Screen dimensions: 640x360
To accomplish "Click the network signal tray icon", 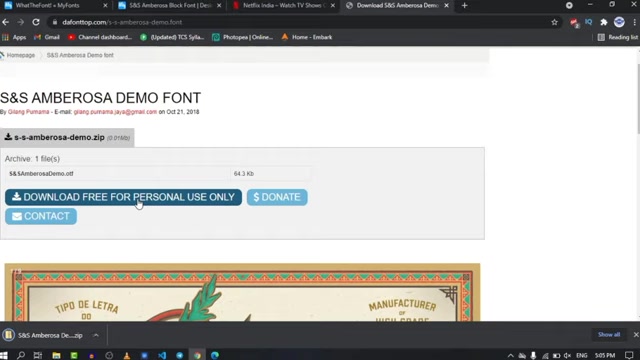I will (x=545, y=356).
